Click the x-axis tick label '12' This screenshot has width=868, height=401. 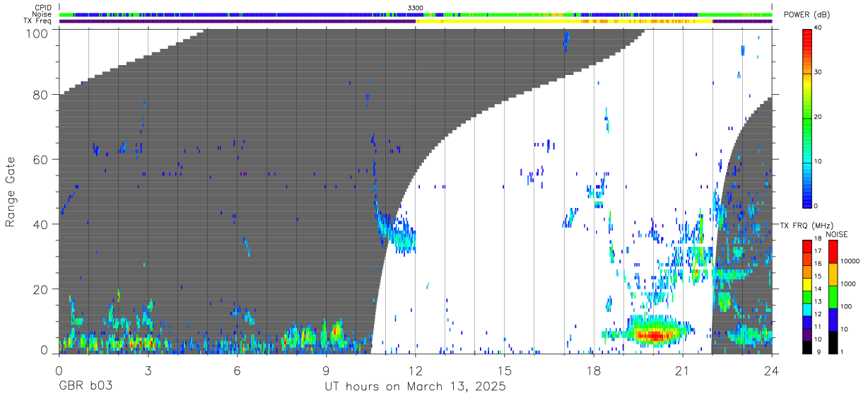pos(416,370)
